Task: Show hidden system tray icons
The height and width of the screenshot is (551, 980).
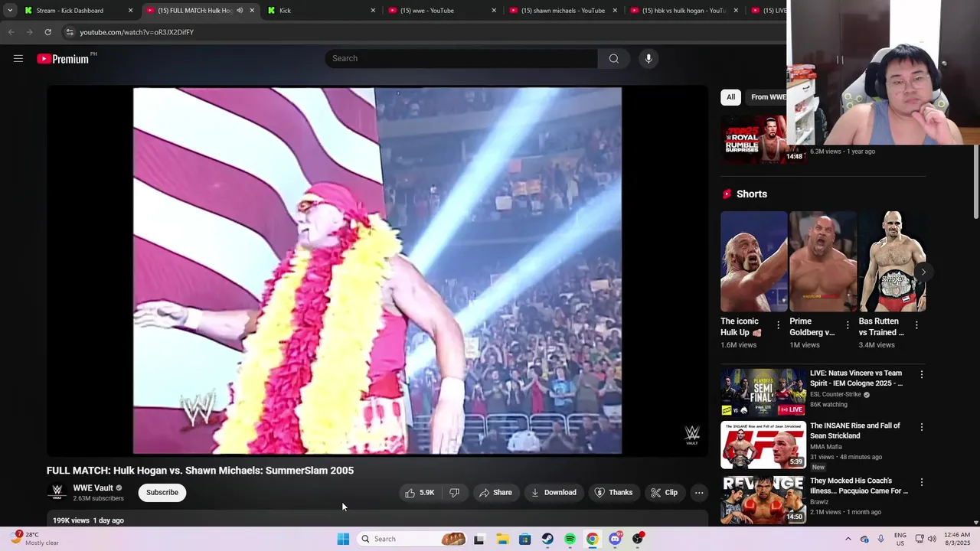Action: pos(848,539)
